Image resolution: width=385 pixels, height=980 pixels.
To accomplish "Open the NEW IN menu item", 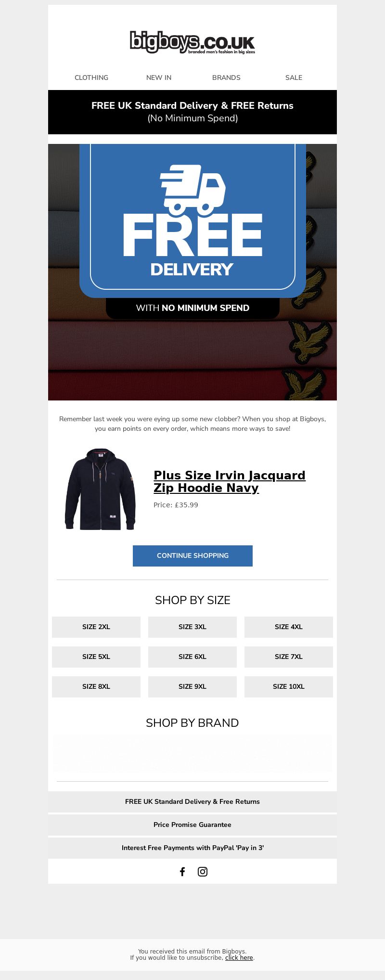I will 159,77.
